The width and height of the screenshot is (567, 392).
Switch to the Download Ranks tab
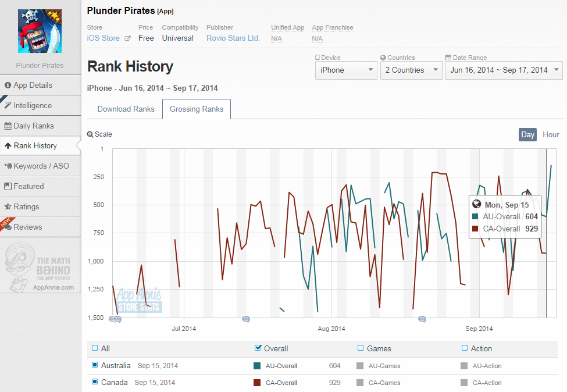(x=126, y=109)
